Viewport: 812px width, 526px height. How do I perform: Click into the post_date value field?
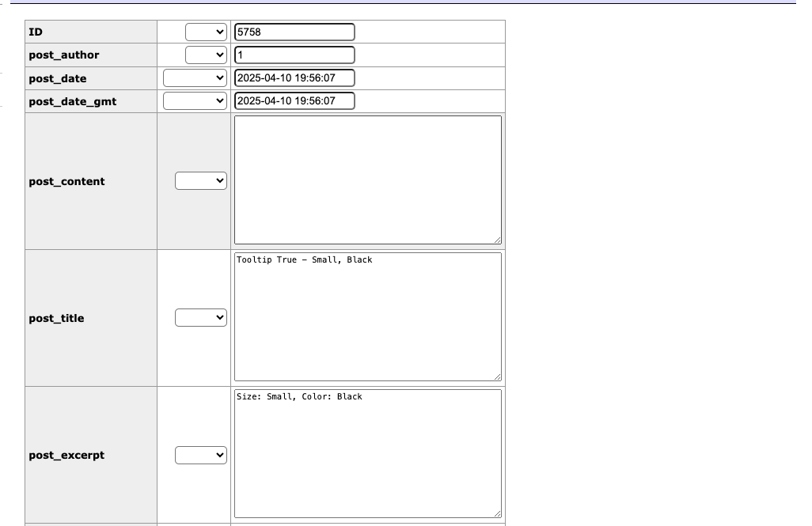(294, 78)
